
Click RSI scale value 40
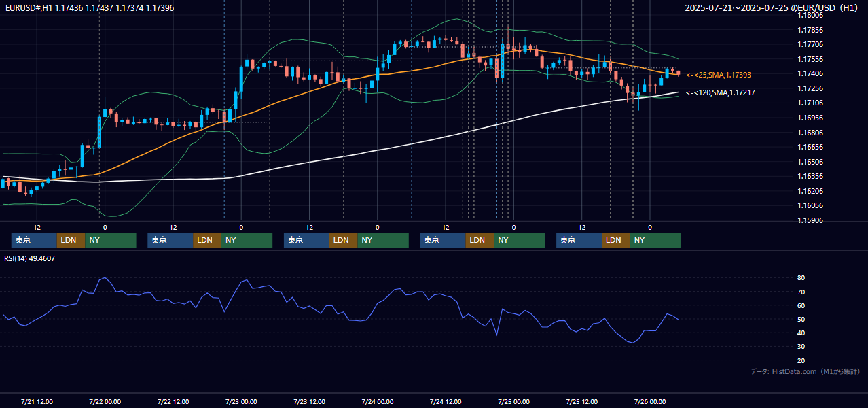pos(801,333)
